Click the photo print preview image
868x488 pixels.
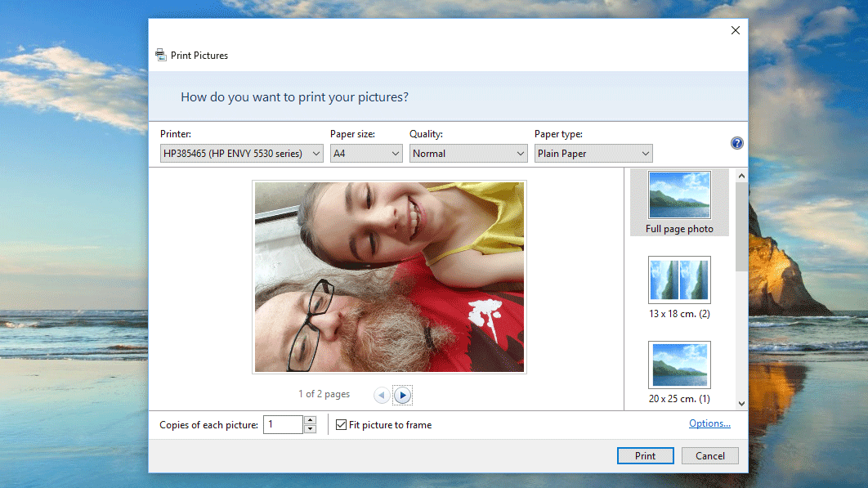[389, 277]
